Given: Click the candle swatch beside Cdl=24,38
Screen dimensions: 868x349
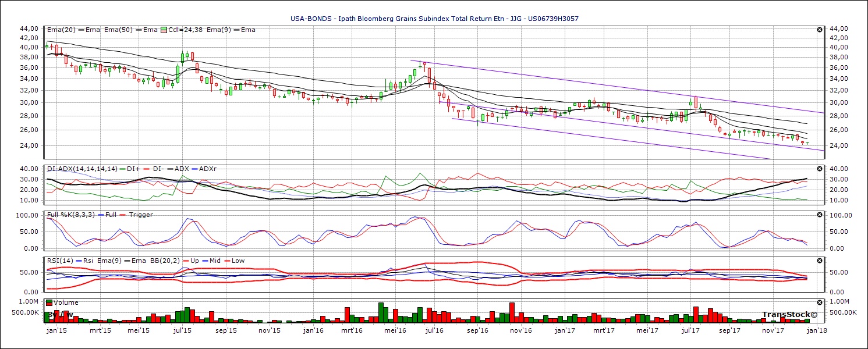Looking at the screenshot, I should pos(164,30).
